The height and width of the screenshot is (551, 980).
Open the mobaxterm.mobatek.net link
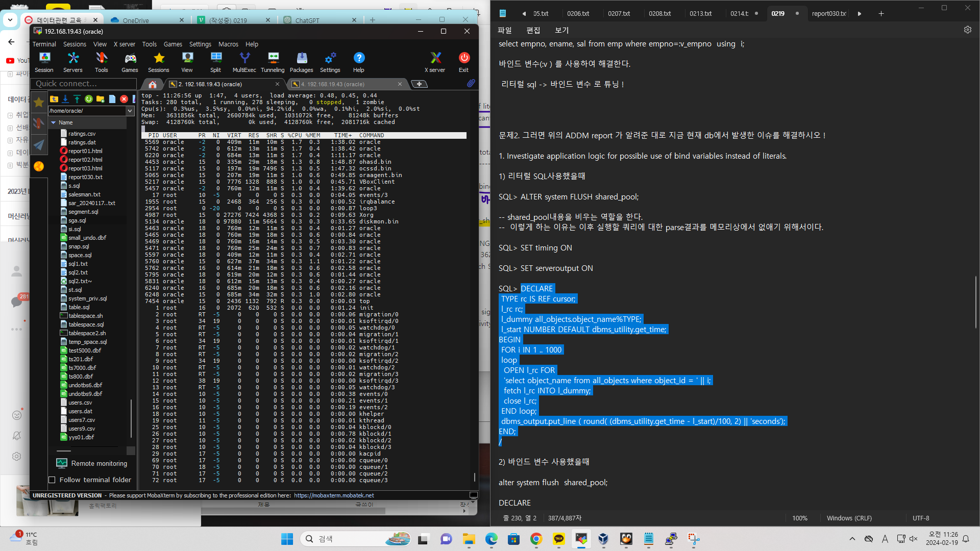pyautogui.click(x=334, y=495)
